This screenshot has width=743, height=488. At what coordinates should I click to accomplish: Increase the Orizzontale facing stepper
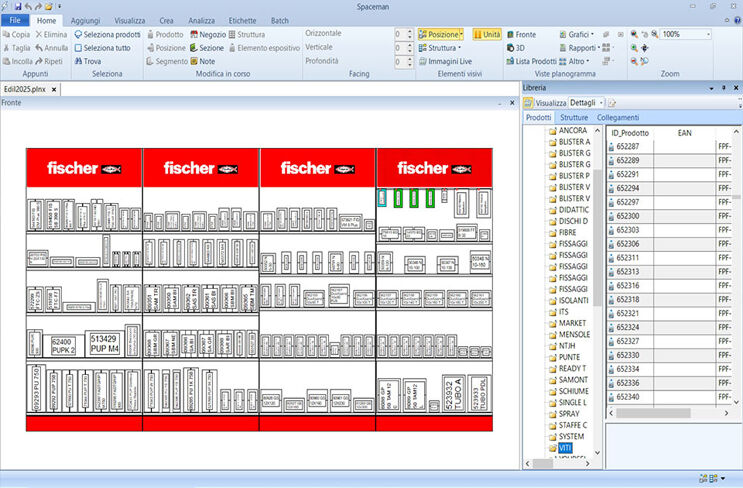[x=410, y=31]
